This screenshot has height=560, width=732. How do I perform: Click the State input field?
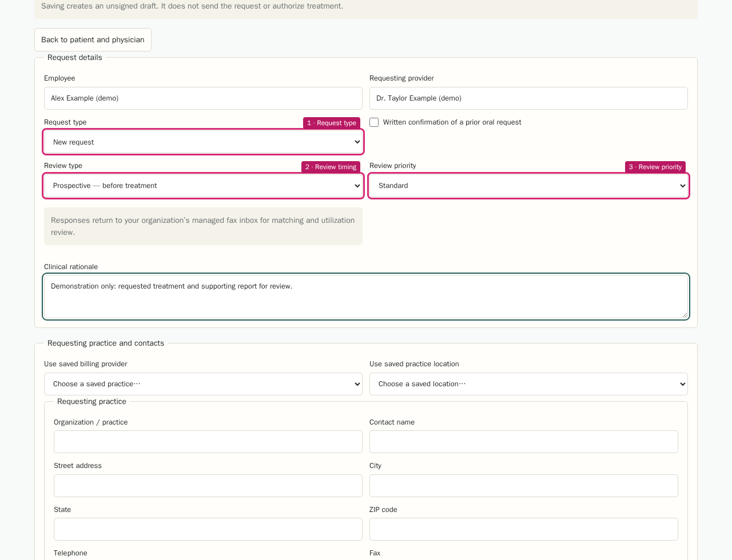[208, 529]
